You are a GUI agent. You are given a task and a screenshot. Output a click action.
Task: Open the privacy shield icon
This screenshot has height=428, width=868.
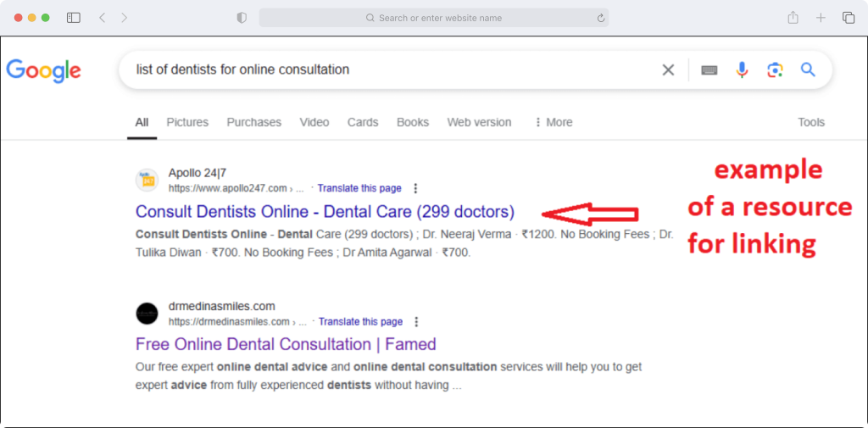click(242, 18)
